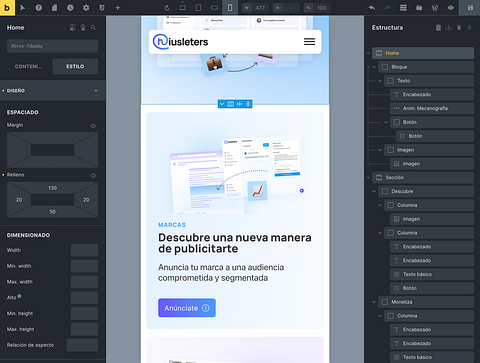Open the templates folder icon
This screenshot has height=363, width=480.
419,7
